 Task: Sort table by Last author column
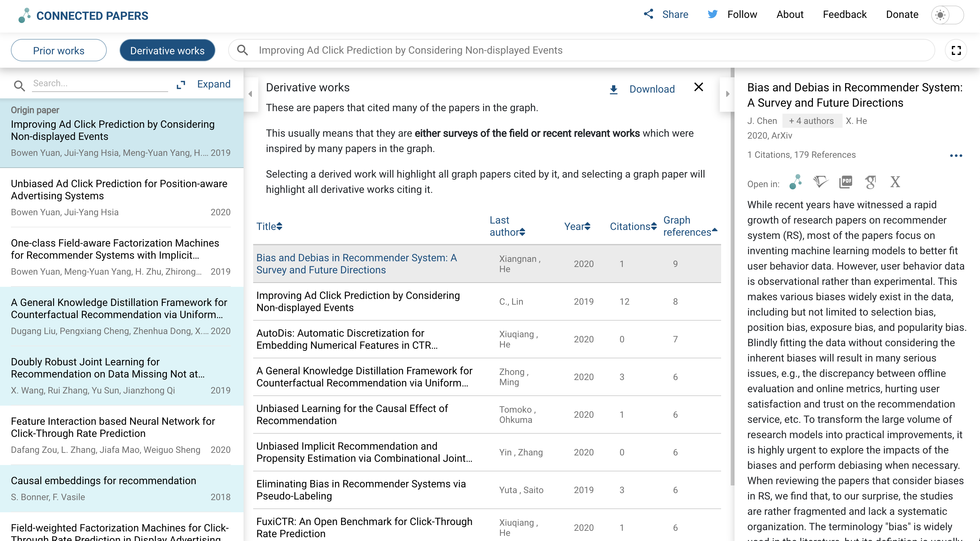pyautogui.click(x=508, y=226)
